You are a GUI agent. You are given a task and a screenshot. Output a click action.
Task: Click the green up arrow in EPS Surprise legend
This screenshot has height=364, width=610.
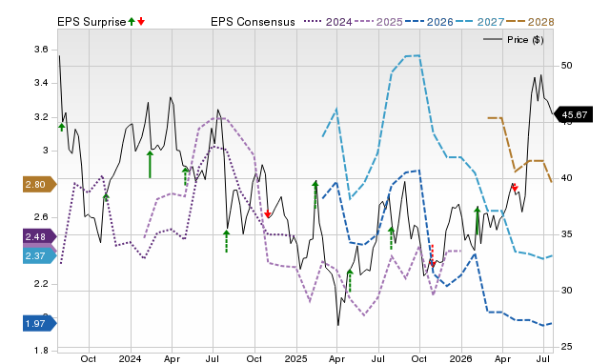point(132,21)
